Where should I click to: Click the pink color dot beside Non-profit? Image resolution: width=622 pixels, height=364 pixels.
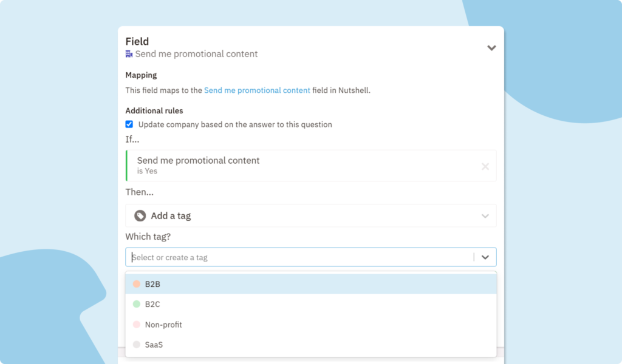tap(135, 324)
